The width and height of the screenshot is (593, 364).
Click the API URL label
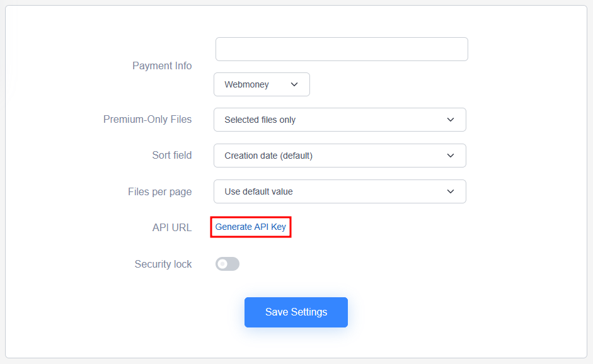(171, 227)
